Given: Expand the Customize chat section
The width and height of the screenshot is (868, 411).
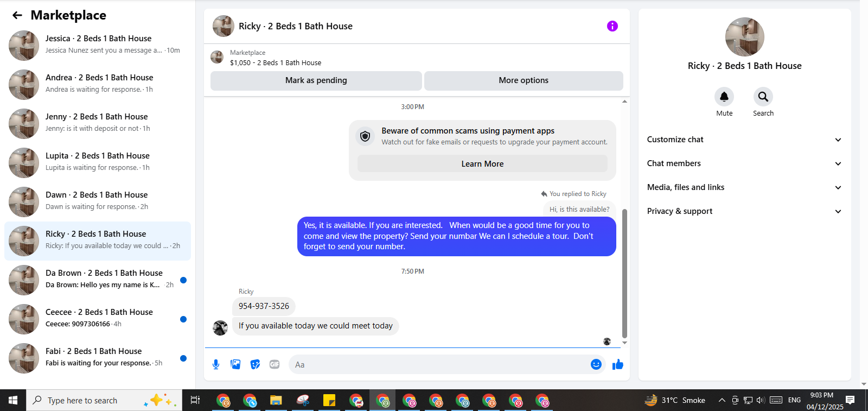Looking at the screenshot, I should click(x=744, y=140).
